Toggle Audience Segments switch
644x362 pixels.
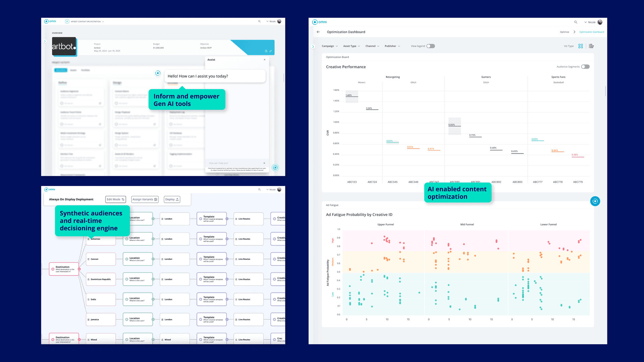coord(585,66)
